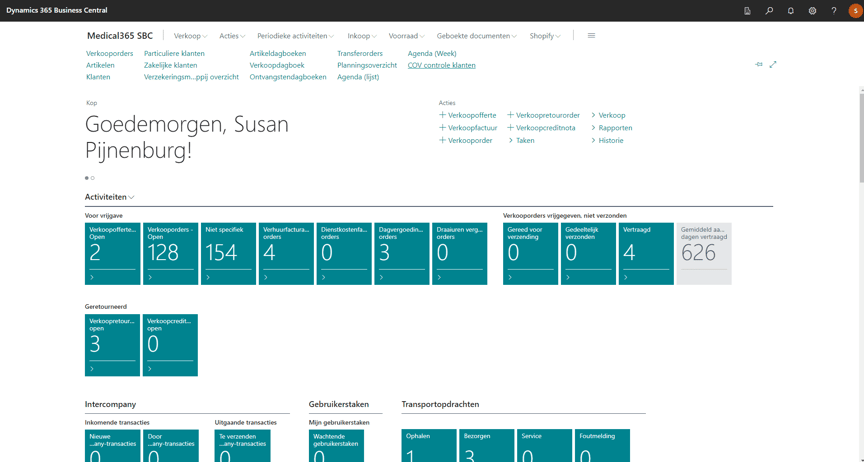Open the Bezorgen transport tile
Image resolution: width=864 pixels, height=462 pixels.
(x=487, y=445)
